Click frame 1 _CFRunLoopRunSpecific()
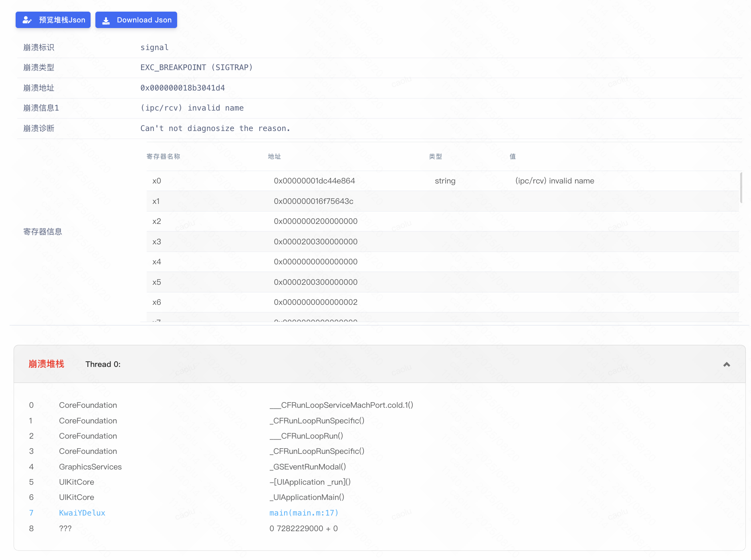The image size is (751, 560). (x=317, y=421)
